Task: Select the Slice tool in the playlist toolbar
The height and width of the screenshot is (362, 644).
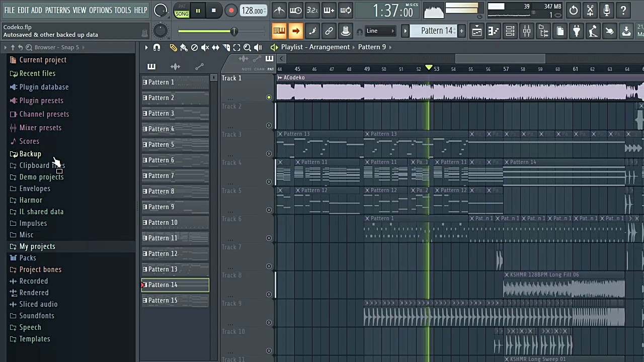Action: 226,47
